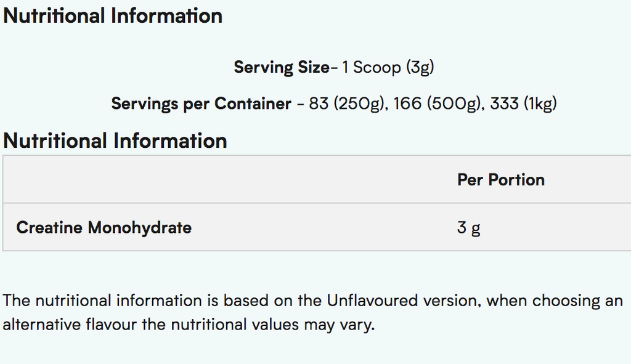Select the Creatine Monohydrate row label

pyautogui.click(x=104, y=227)
